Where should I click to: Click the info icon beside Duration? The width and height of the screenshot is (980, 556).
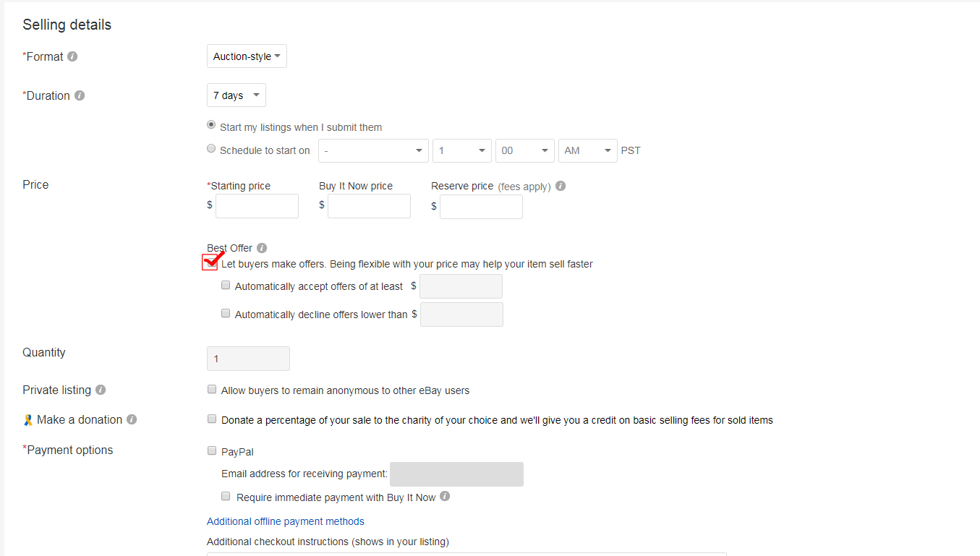[80, 95]
